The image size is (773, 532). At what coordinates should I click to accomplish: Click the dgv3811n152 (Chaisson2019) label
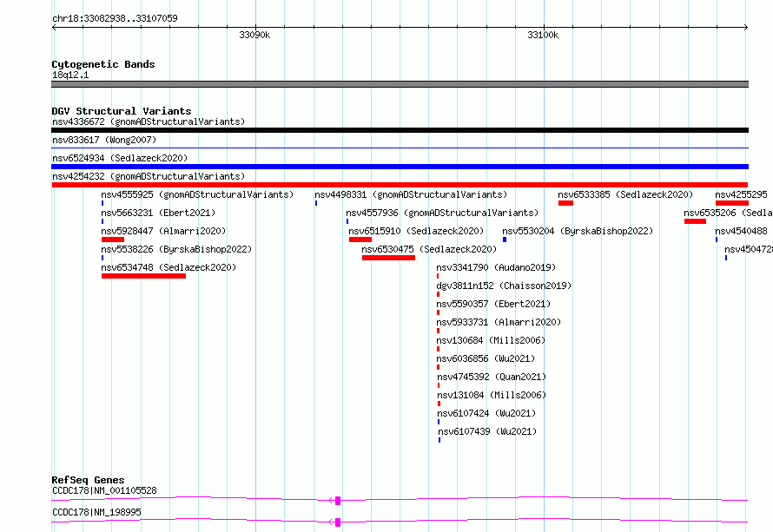click(x=504, y=286)
